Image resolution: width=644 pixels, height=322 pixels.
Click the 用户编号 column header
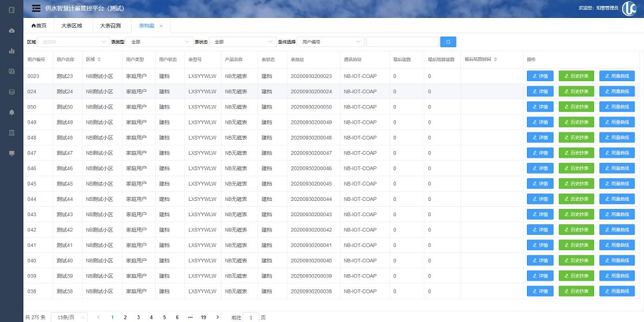[36, 60]
